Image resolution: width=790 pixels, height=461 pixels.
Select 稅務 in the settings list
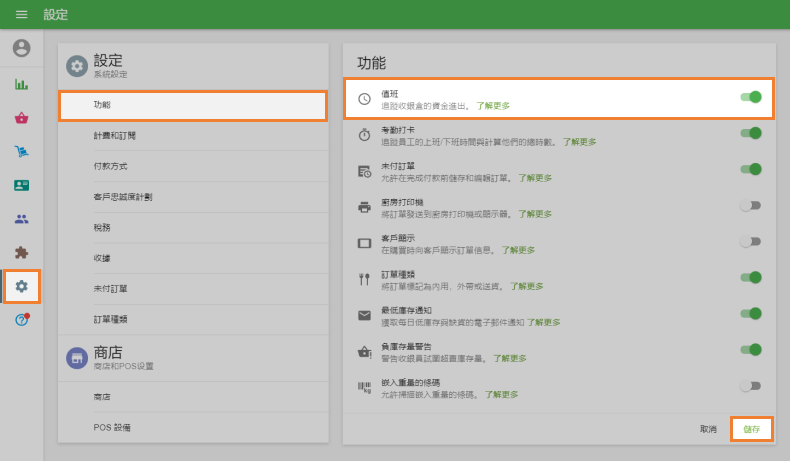coord(193,228)
